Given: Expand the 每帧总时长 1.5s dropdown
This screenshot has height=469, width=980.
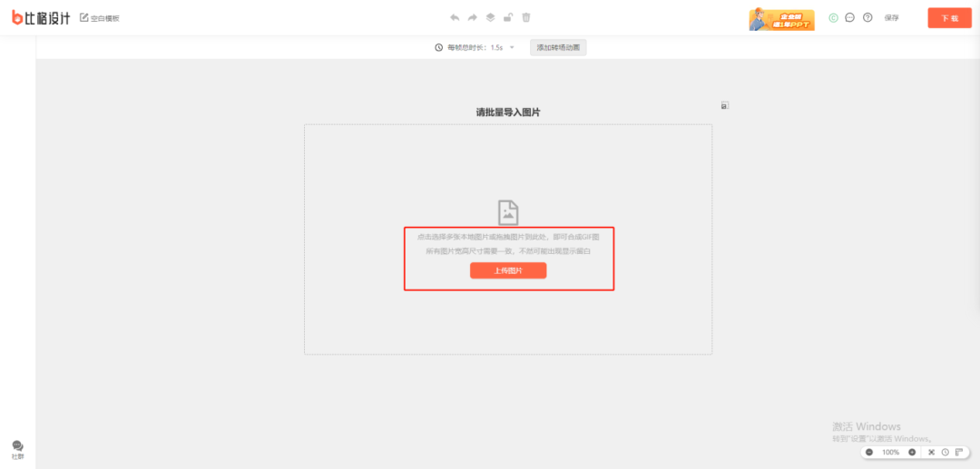Looking at the screenshot, I should (512, 47).
